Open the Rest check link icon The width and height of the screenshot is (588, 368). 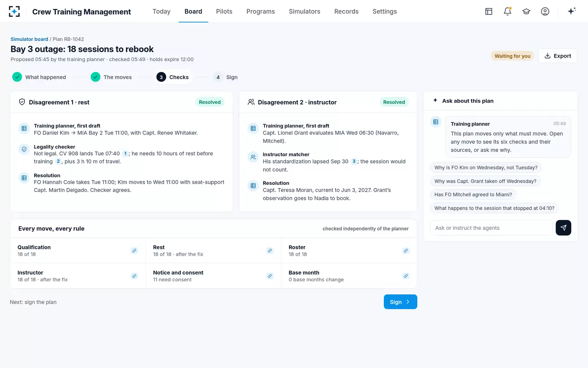[270, 251]
